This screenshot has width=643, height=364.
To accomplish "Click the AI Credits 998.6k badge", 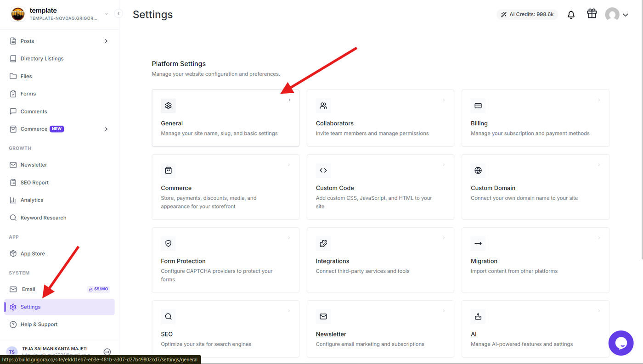I will (x=527, y=14).
